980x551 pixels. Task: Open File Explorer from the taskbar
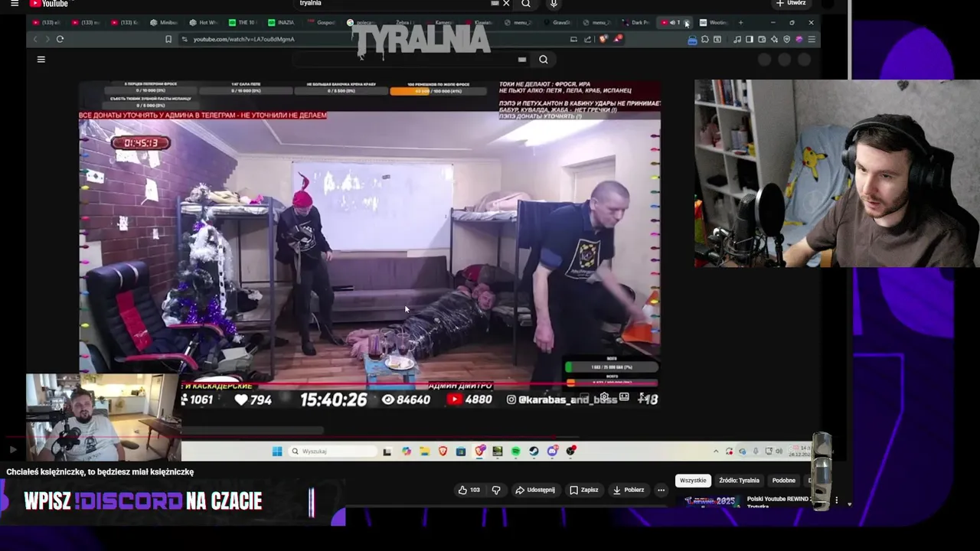point(424,452)
